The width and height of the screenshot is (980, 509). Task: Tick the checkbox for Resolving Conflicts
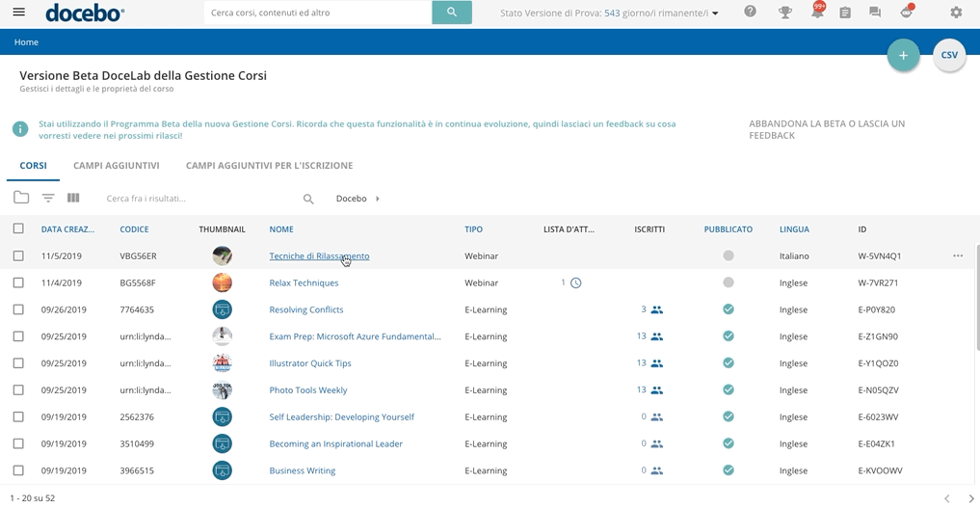(x=18, y=310)
